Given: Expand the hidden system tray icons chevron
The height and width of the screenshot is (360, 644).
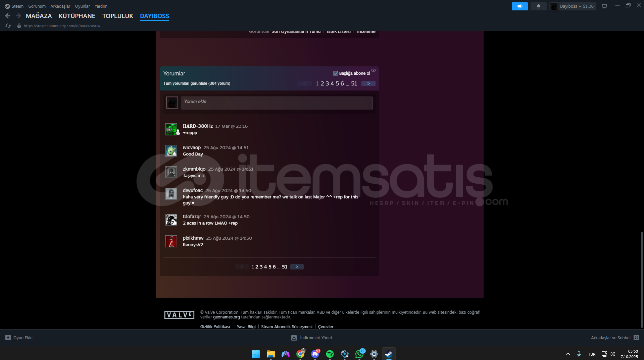Looking at the screenshot, I should click(568, 354).
